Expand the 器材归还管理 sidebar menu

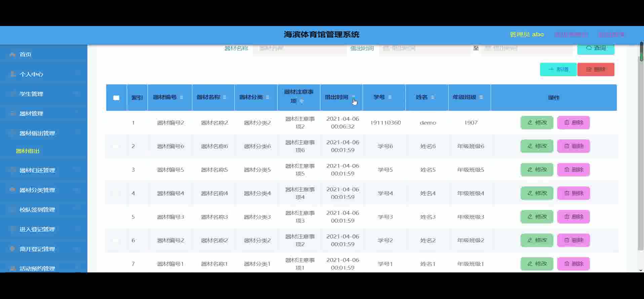click(x=44, y=170)
